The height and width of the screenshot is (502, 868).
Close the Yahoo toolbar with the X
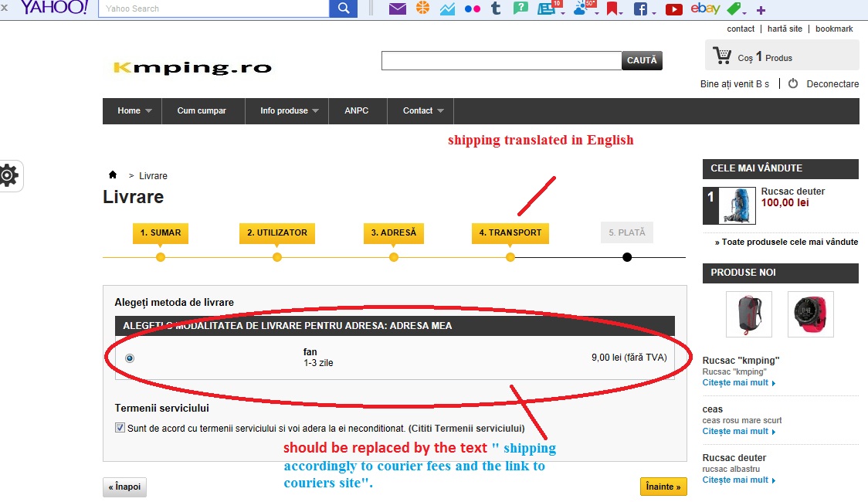click(4, 8)
